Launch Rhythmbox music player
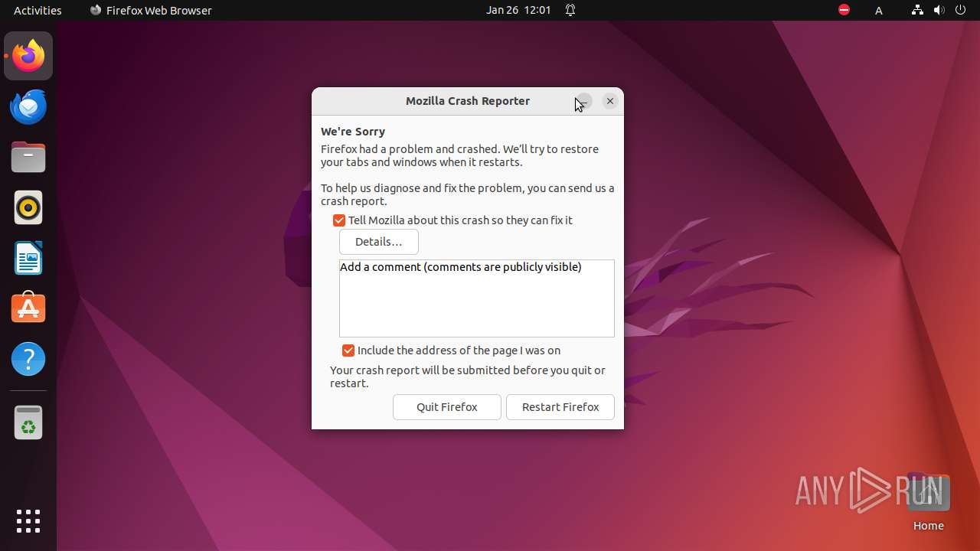This screenshot has width=980, height=551. (28, 207)
